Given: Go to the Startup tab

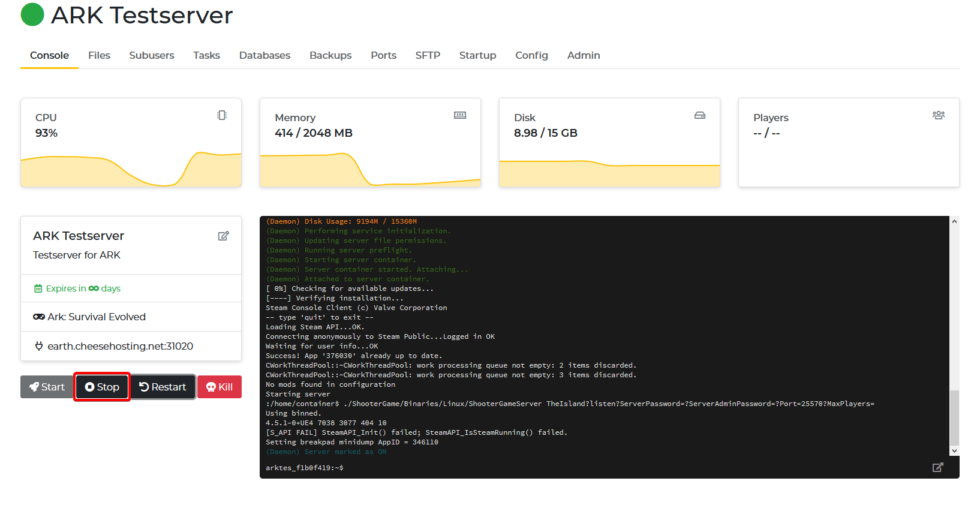Looking at the screenshot, I should coord(477,55).
